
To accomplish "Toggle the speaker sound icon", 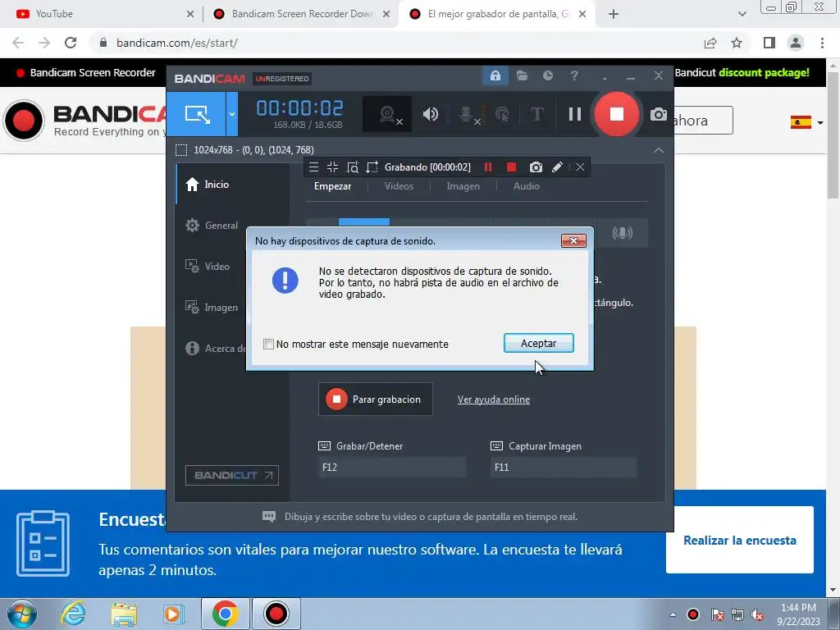I will tap(430, 114).
